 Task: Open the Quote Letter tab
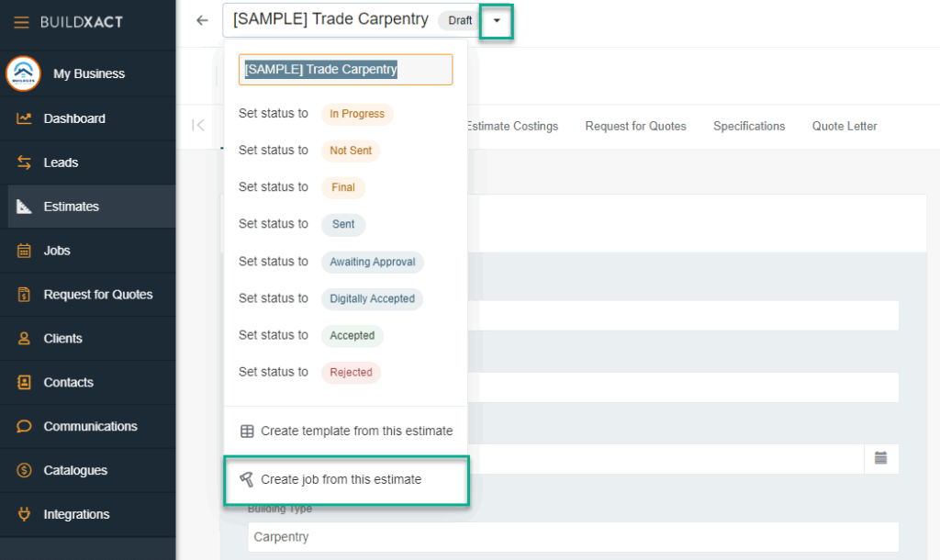point(844,126)
